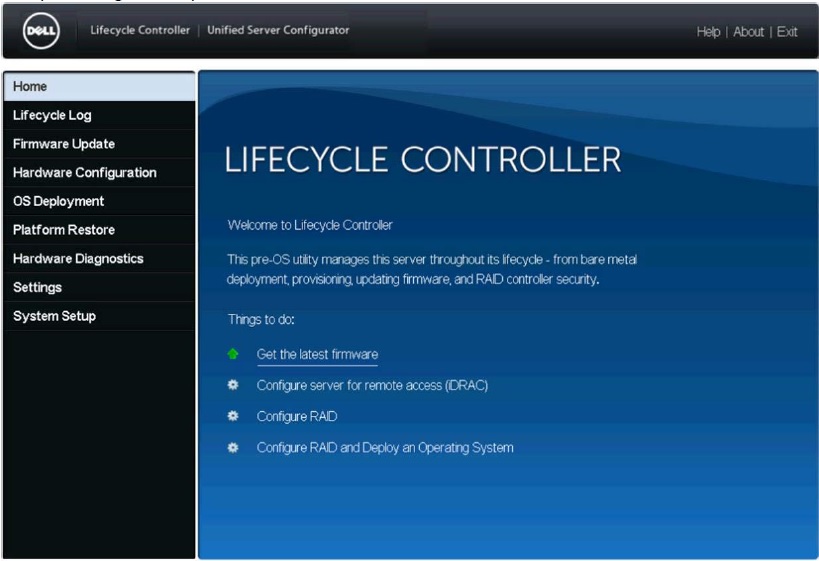Click the Lifecycle Controller header text
819x561 pixels.
click(140, 30)
